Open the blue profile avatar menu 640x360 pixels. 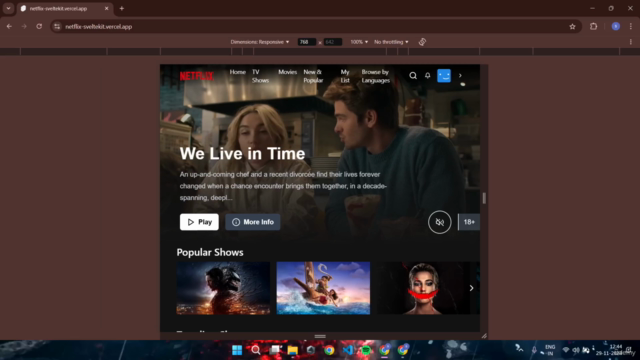[444, 76]
